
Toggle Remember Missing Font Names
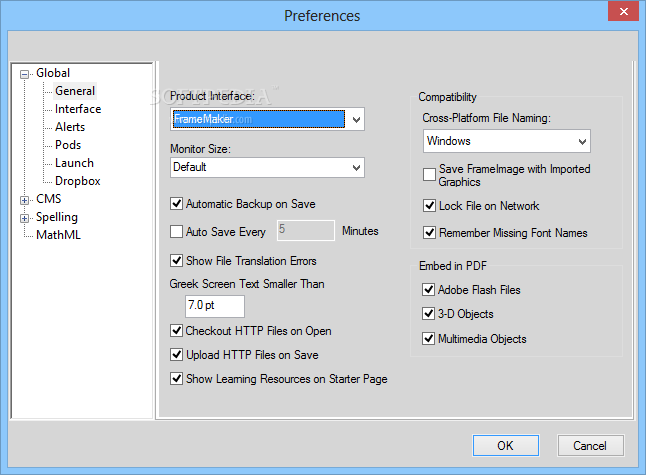(429, 232)
